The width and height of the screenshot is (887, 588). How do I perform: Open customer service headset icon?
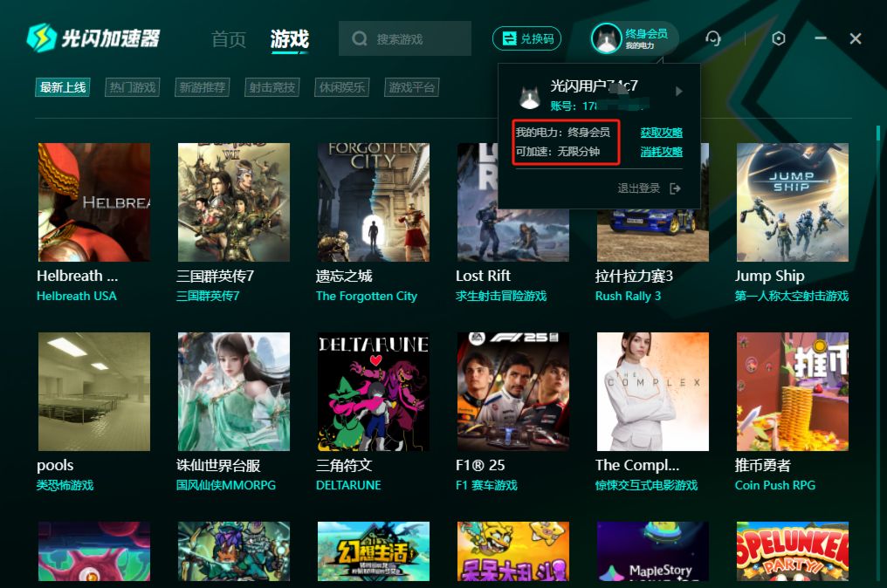pos(712,38)
